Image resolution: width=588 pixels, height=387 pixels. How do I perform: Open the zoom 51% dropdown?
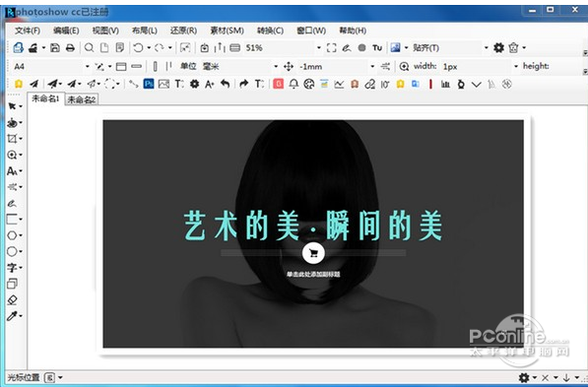pos(319,47)
